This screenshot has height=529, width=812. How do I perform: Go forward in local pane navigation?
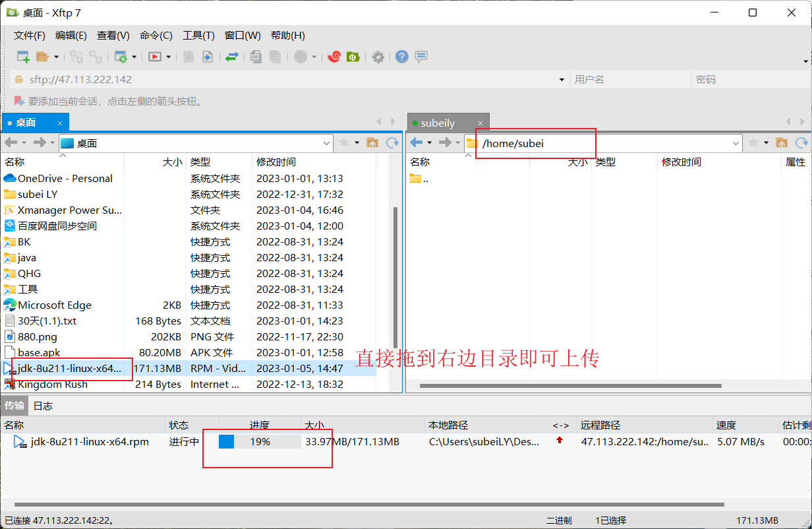tap(40, 142)
